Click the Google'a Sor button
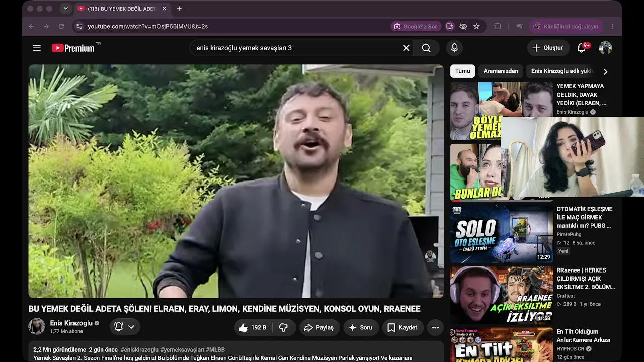Viewport: 644px width, 362px height. click(x=416, y=26)
